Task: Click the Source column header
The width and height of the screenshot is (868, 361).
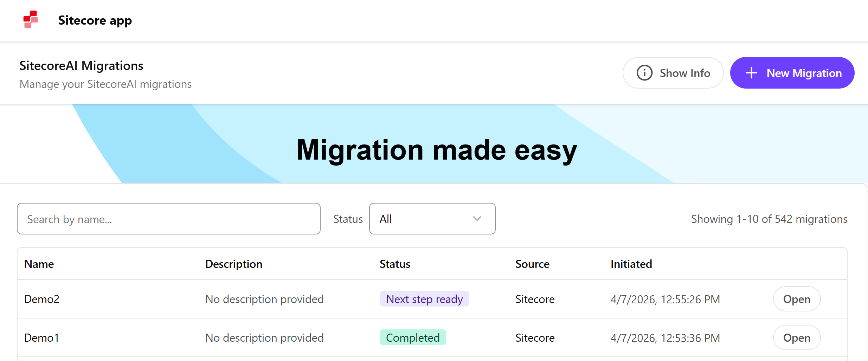Action: [x=532, y=264]
